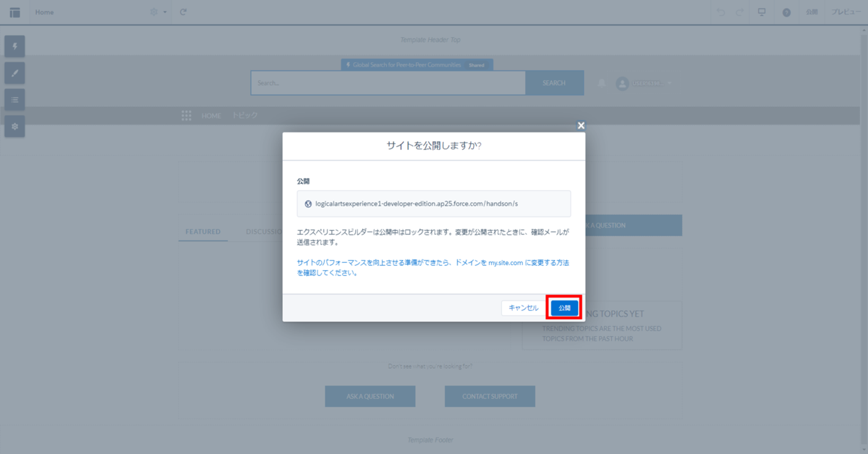The width and height of the screenshot is (868, 454).
Task: Click the キャンセル button
Action: tap(524, 308)
